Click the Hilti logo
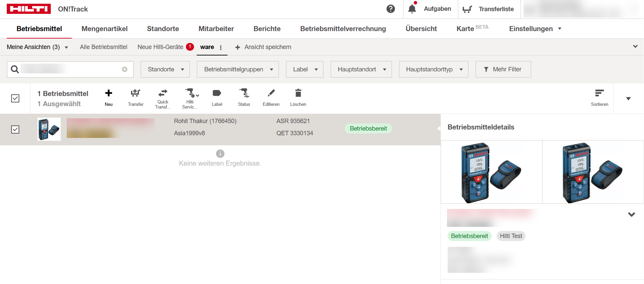 point(29,9)
